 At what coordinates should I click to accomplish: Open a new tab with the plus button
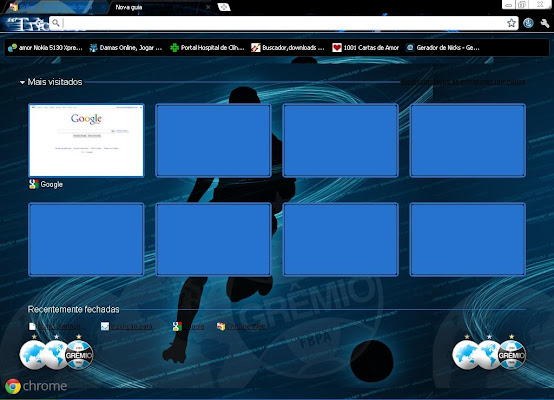coord(224,7)
